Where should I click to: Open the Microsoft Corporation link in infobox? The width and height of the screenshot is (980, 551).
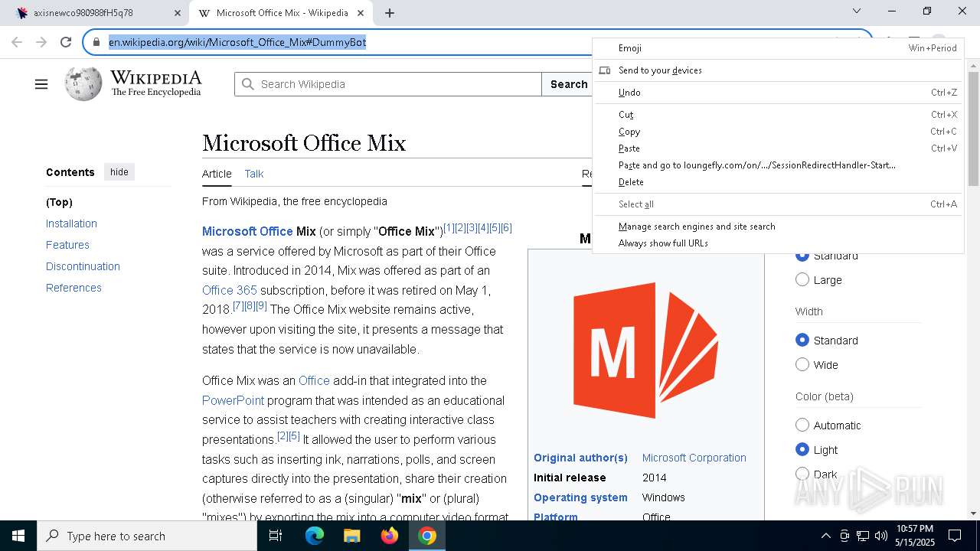[x=694, y=458]
